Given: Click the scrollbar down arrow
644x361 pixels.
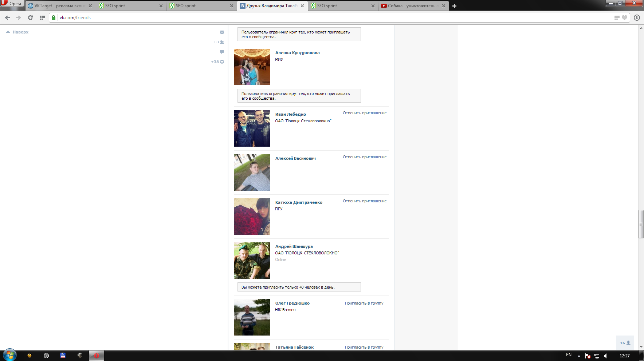Looking at the screenshot, I should [641, 348].
